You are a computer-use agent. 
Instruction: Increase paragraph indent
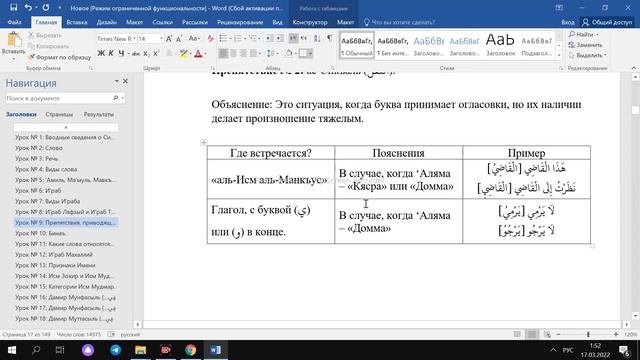point(279,38)
